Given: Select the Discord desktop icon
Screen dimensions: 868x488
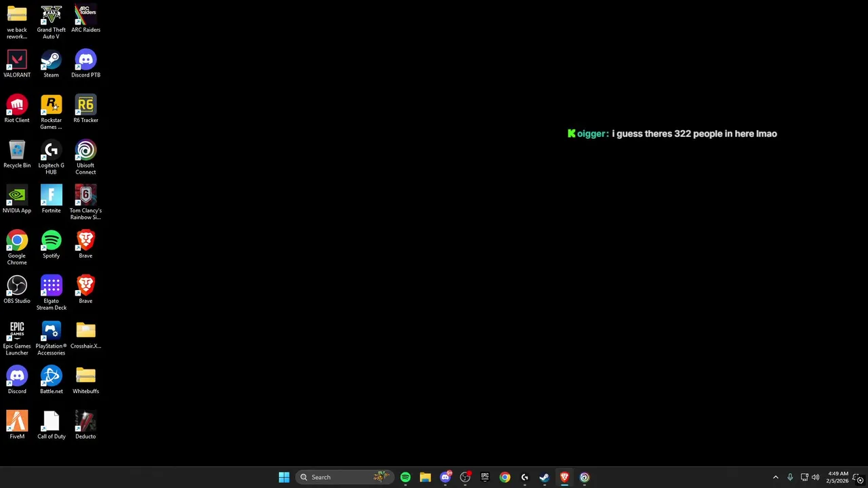Looking at the screenshot, I should pyautogui.click(x=17, y=380).
